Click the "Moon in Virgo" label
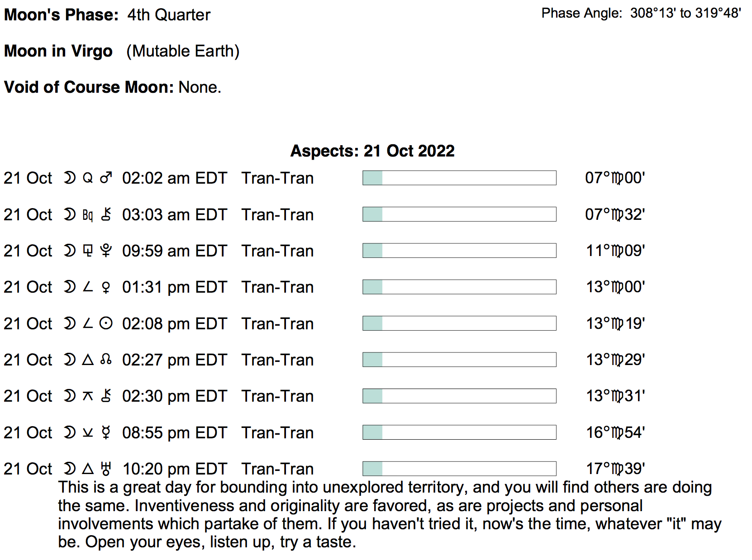This screenshot has height=560, width=752. (58, 51)
